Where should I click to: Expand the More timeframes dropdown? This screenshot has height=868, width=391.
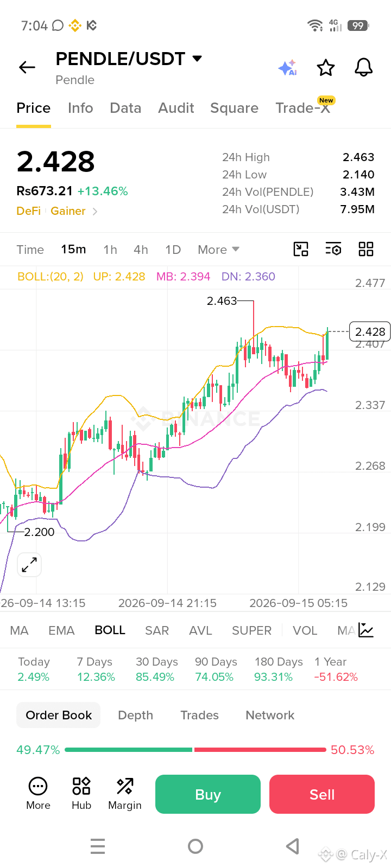pyautogui.click(x=218, y=250)
